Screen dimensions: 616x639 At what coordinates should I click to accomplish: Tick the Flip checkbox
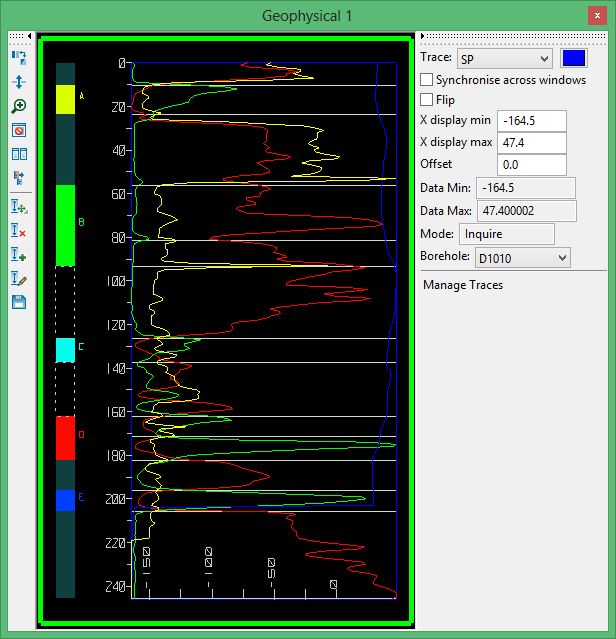coord(427,100)
